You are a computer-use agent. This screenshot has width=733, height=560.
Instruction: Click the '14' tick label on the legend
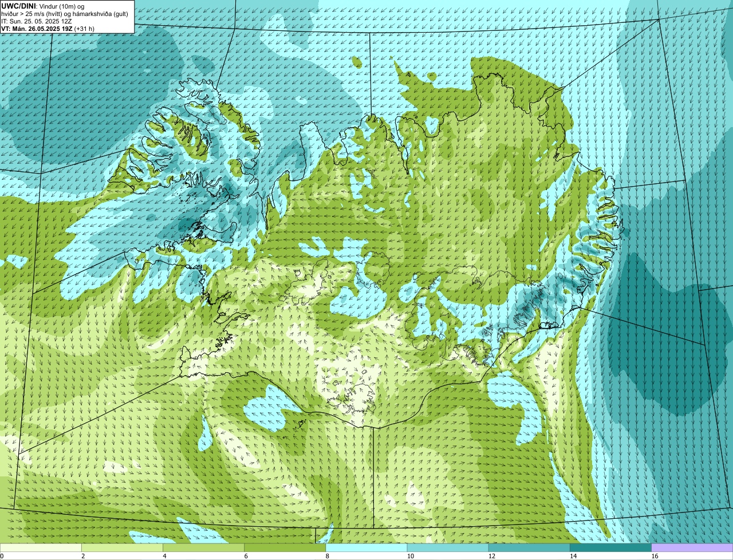pyautogui.click(x=574, y=556)
